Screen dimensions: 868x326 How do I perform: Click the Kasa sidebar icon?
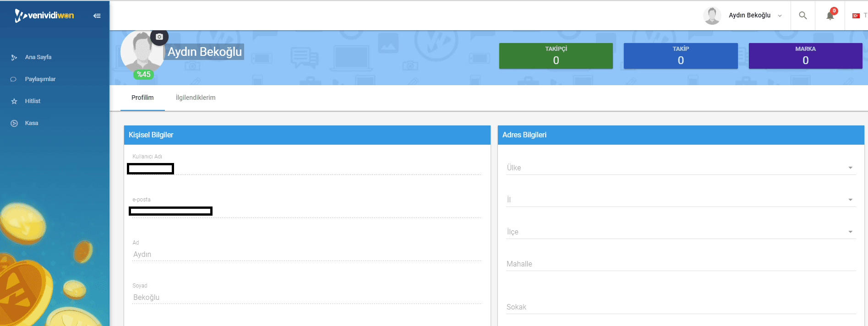click(14, 123)
